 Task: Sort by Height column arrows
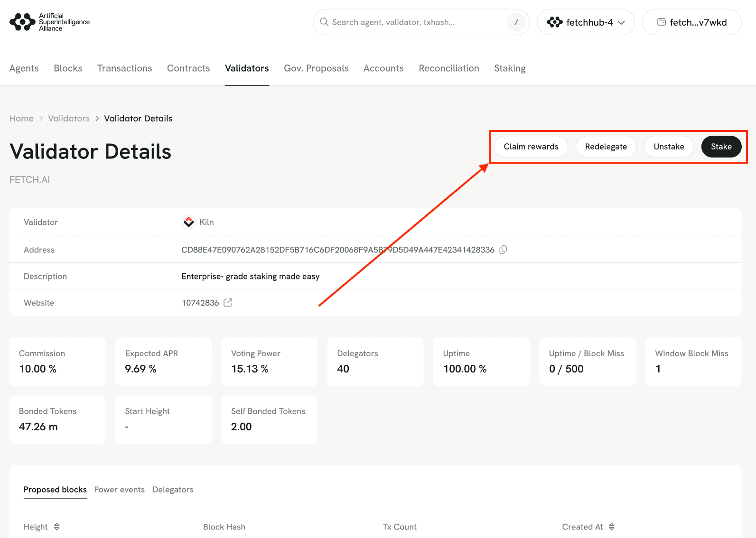point(57,527)
